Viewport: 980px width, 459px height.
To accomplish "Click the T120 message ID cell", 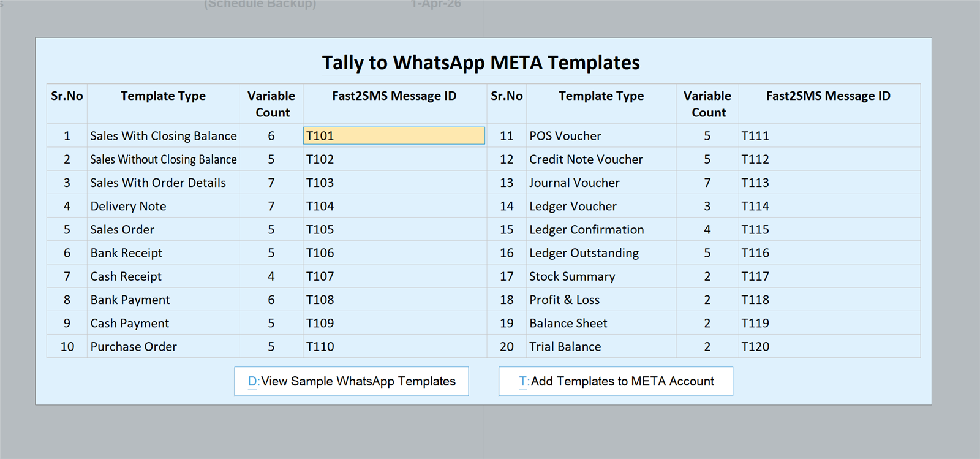I will tap(829, 346).
